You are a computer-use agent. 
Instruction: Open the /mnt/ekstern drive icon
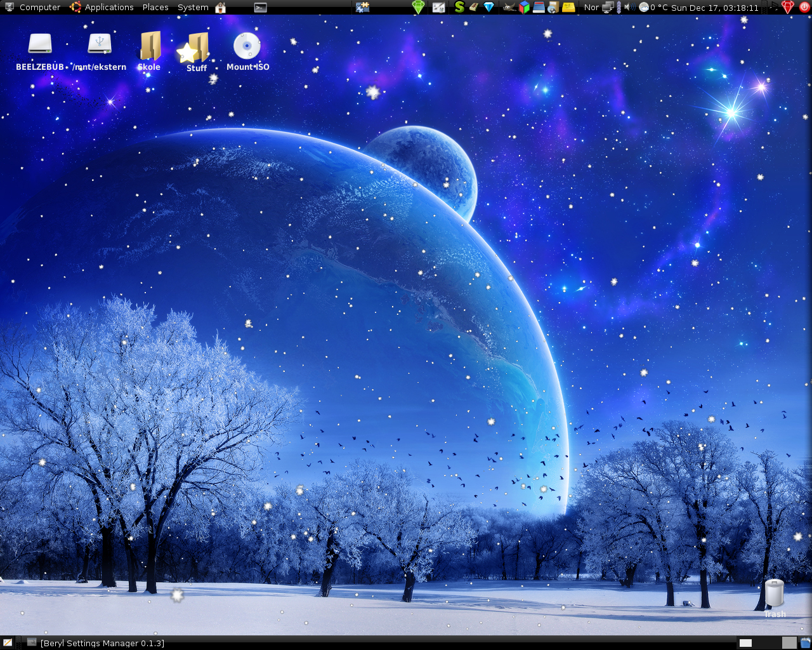click(x=99, y=51)
